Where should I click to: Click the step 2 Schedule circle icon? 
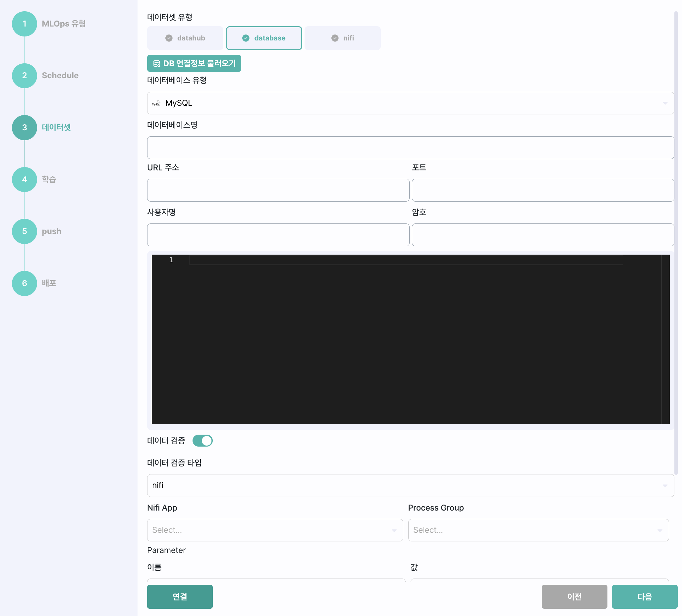pyautogui.click(x=25, y=76)
